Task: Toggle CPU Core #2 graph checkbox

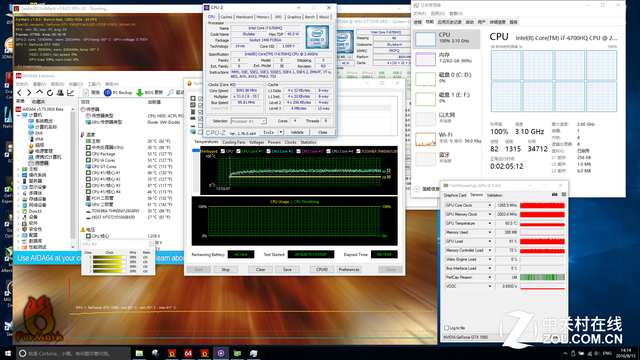Action: 268,151
